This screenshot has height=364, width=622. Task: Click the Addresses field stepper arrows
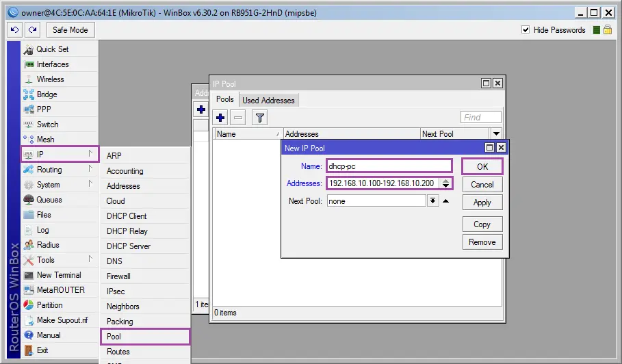pos(446,183)
